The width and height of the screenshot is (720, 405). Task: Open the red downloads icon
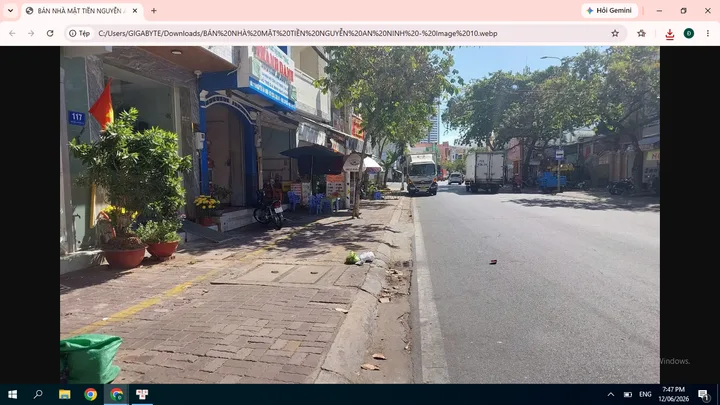click(x=669, y=34)
